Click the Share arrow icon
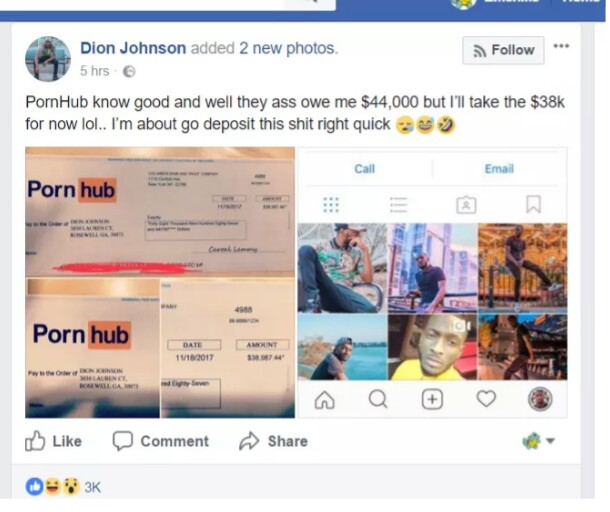The width and height of the screenshot is (610, 512). click(249, 441)
